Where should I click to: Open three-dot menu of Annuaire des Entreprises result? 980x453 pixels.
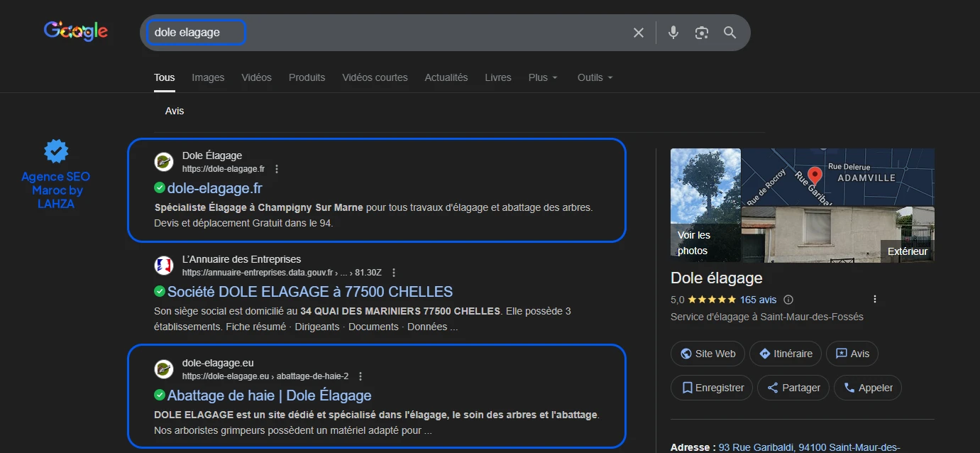point(394,273)
